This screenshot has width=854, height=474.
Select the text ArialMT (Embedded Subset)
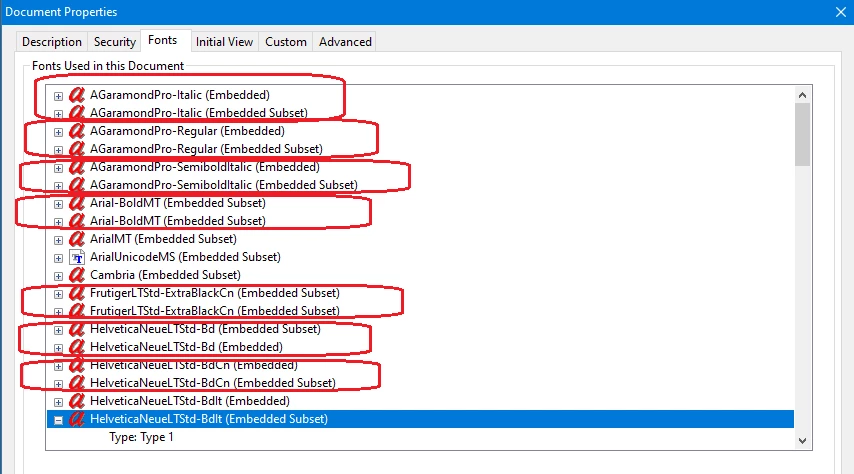(x=163, y=239)
